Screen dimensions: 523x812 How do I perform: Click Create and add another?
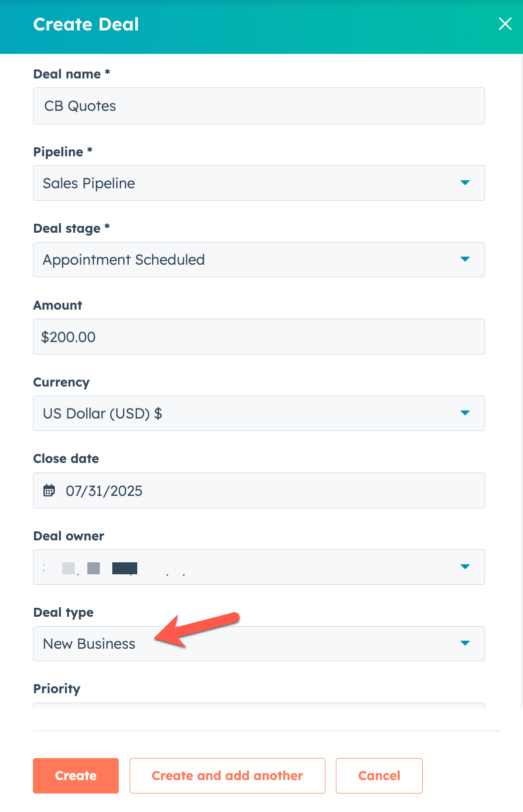[x=227, y=776]
